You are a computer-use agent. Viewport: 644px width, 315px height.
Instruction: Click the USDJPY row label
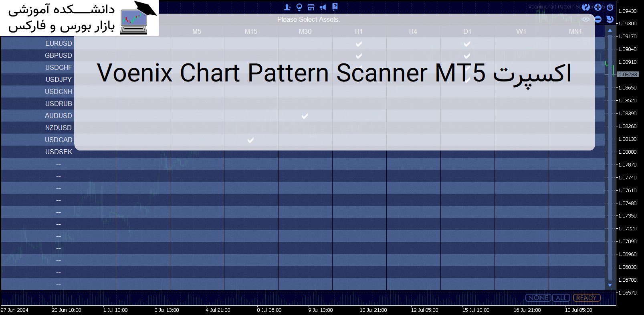coord(59,79)
